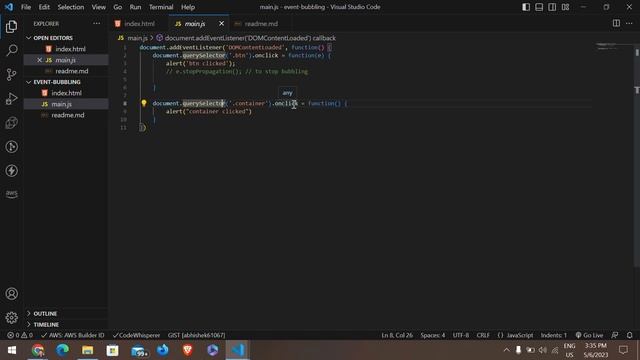Click the Indents: 1 status item
Viewport: 640px width, 360px height.
553,335
